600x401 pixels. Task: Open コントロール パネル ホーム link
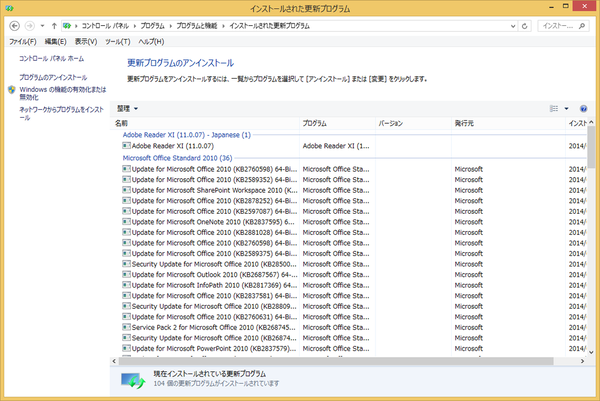(x=52, y=59)
